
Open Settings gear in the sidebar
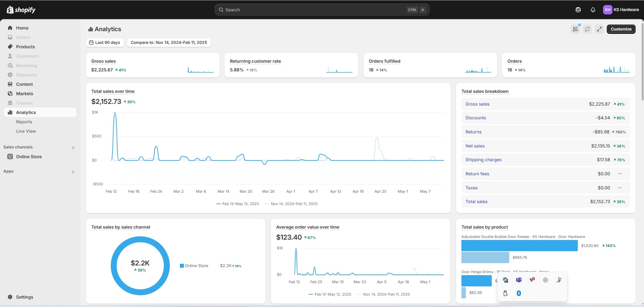10,297
